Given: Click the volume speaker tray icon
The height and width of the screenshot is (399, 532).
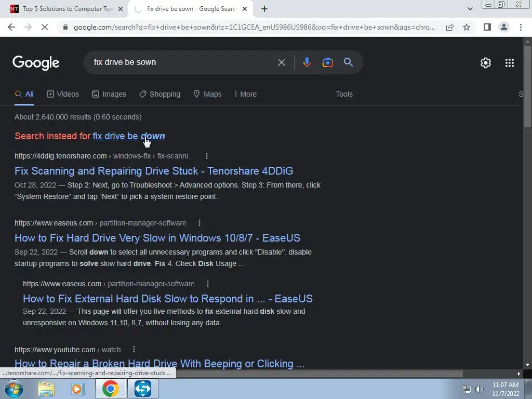Looking at the screenshot, I should coord(480,390).
